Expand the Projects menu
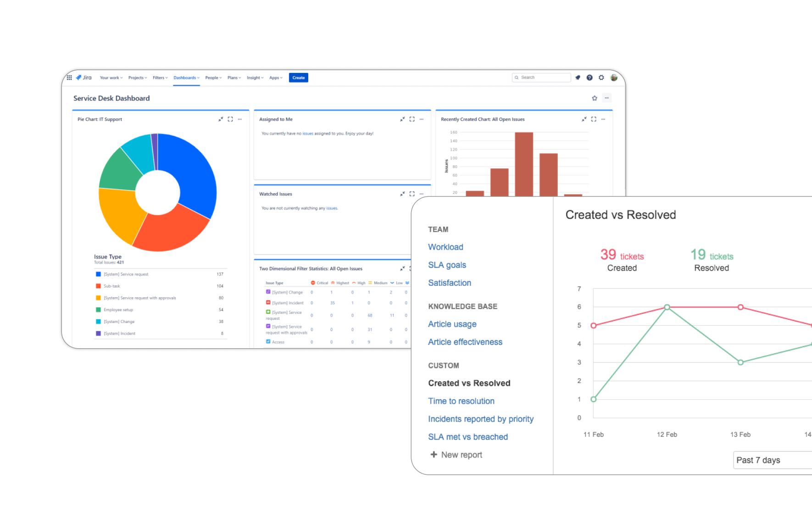 coord(138,78)
